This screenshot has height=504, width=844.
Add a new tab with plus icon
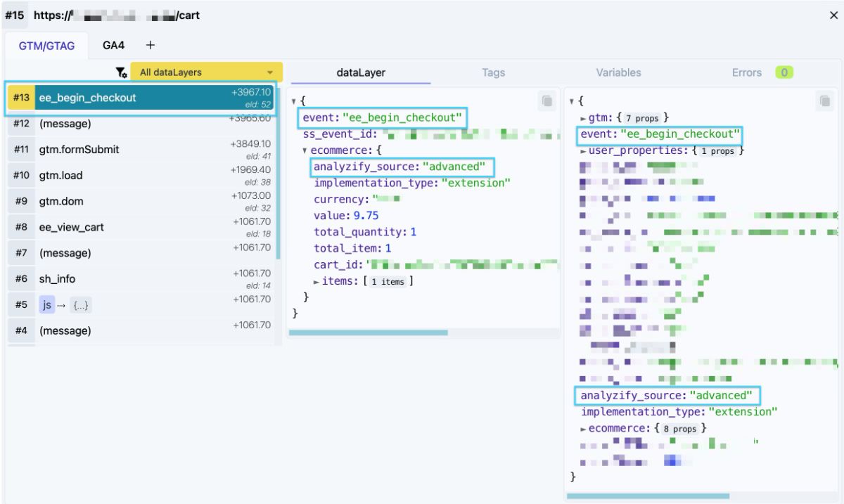pyautogui.click(x=150, y=45)
